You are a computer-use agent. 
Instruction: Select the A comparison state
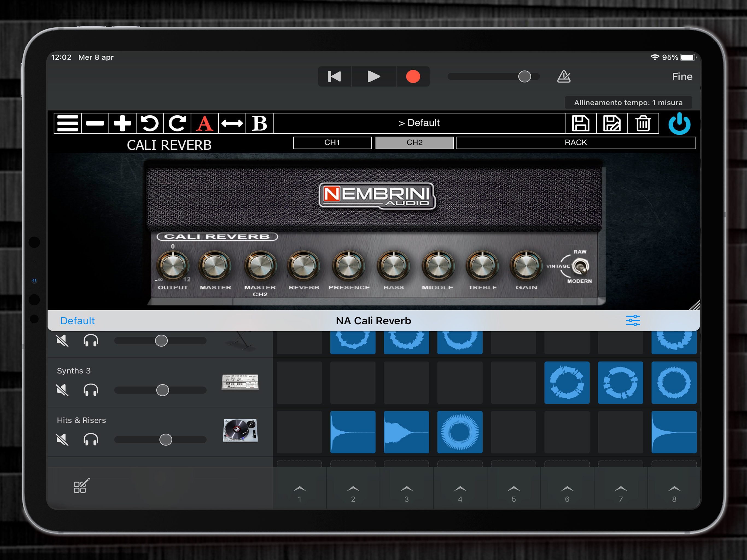point(205,123)
